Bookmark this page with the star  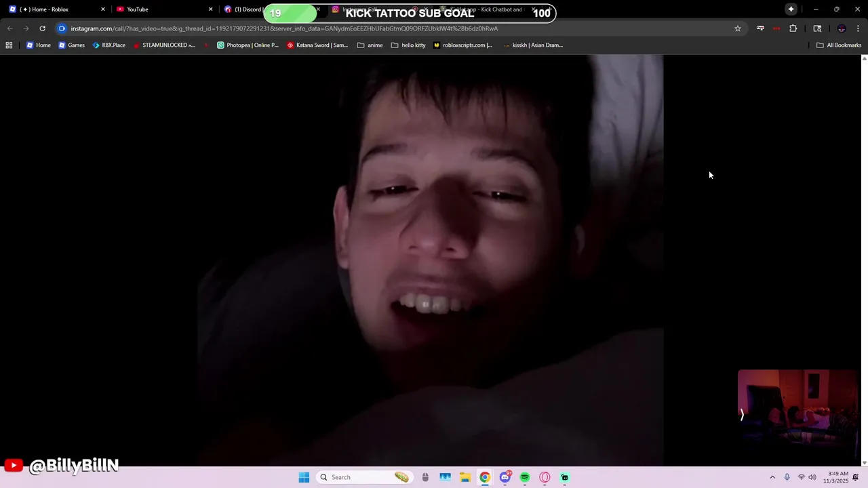[738, 28]
